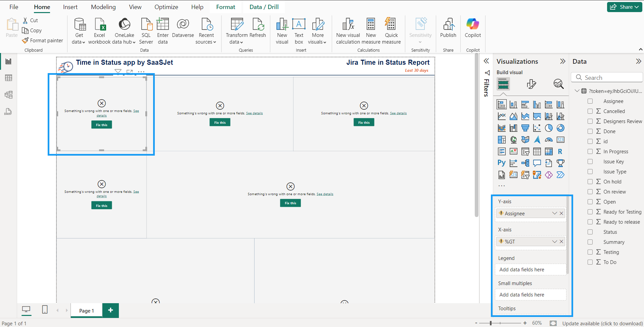Open the Modeling ribbon tab
This screenshot has width=644, height=327.
pos(103,7)
